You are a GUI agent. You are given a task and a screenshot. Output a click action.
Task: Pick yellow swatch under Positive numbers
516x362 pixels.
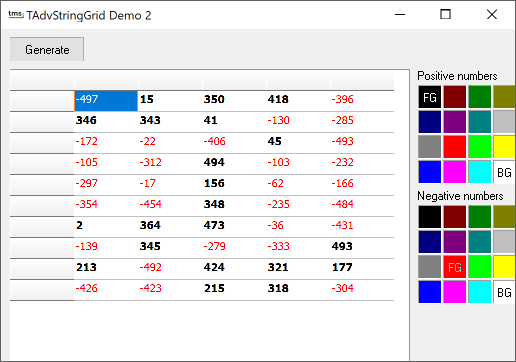[x=504, y=147]
